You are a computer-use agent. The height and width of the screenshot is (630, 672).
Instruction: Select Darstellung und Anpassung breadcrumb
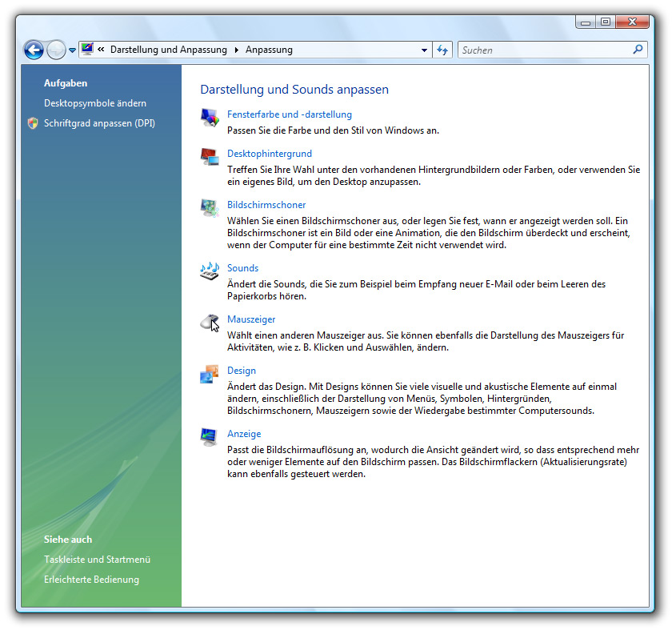[x=169, y=50]
